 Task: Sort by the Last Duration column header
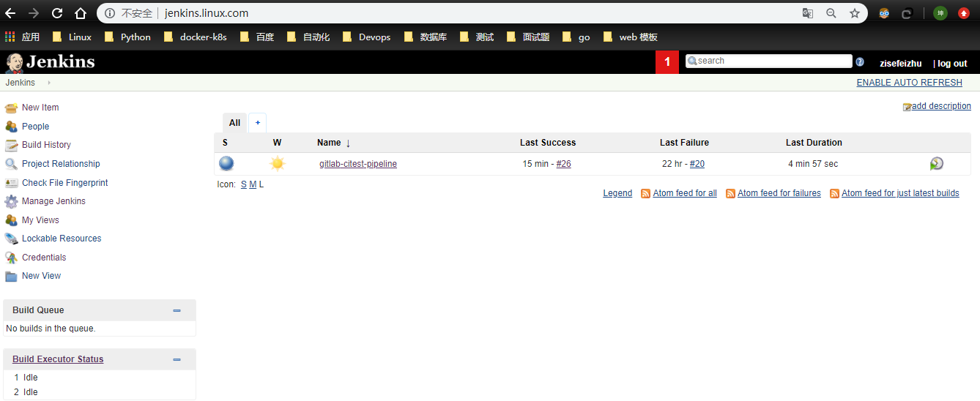(x=814, y=143)
